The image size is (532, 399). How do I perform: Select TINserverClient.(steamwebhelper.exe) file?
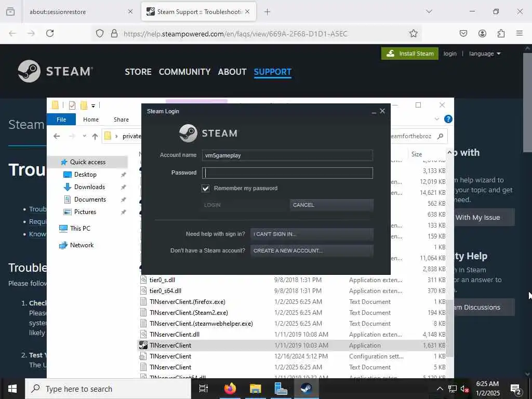201,323
